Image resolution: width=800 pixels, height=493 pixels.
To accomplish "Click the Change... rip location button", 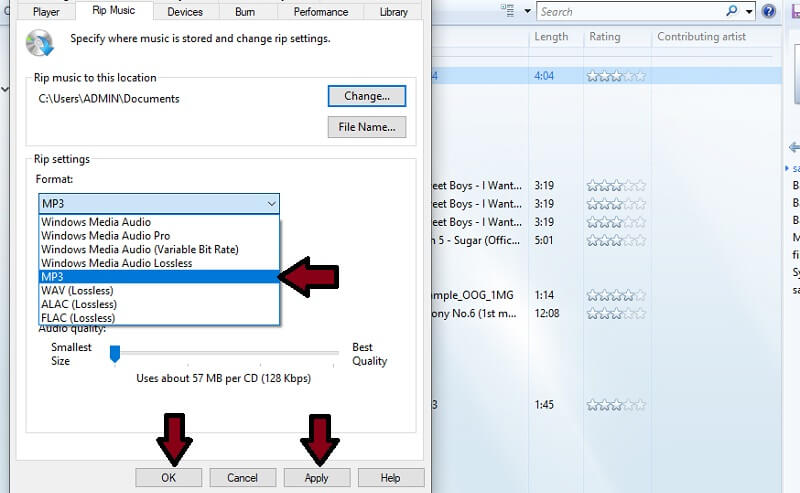I will click(x=367, y=96).
